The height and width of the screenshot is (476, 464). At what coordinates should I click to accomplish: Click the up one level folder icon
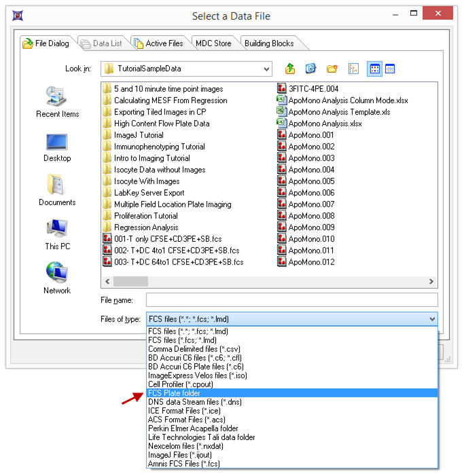click(x=290, y=69)
